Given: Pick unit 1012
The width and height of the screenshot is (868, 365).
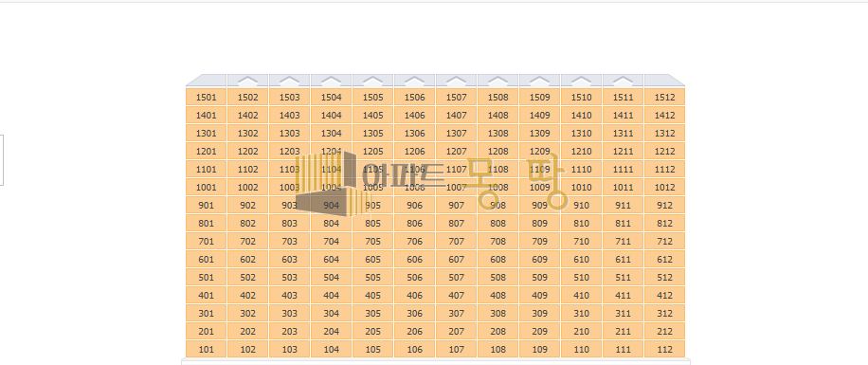Looking at the screenshot, I should tap(664, 187).
